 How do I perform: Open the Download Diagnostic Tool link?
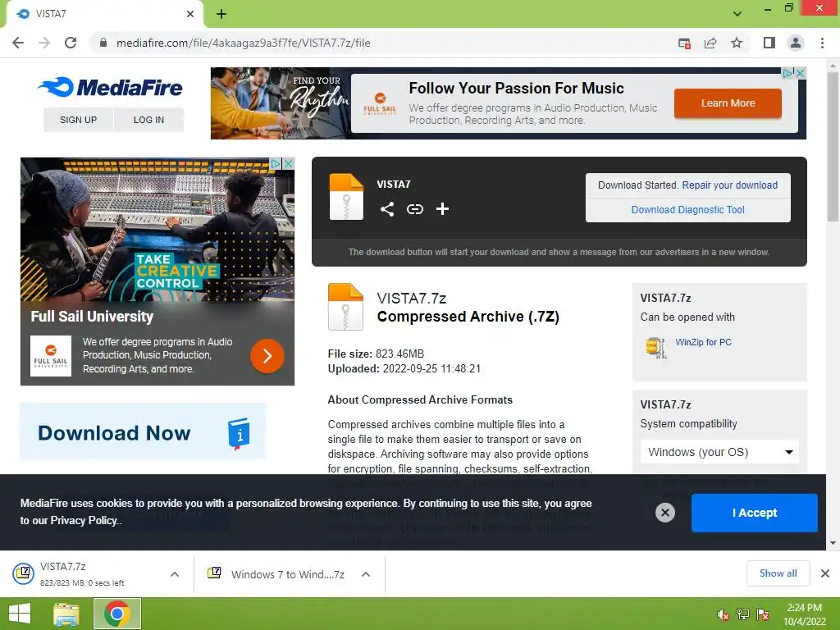point(688,209)
